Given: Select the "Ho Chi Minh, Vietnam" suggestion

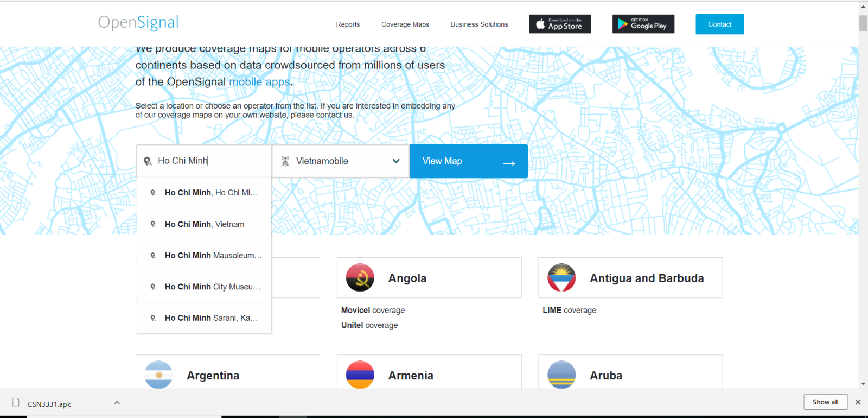Looking at the screenshot, I should point(205,224).
